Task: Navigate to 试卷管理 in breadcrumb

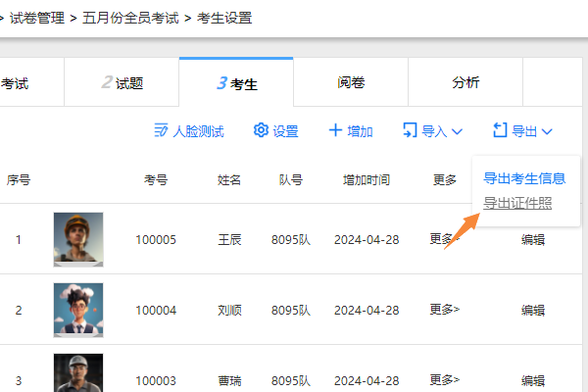Action: pyautogui.click(x=37, y=18)
